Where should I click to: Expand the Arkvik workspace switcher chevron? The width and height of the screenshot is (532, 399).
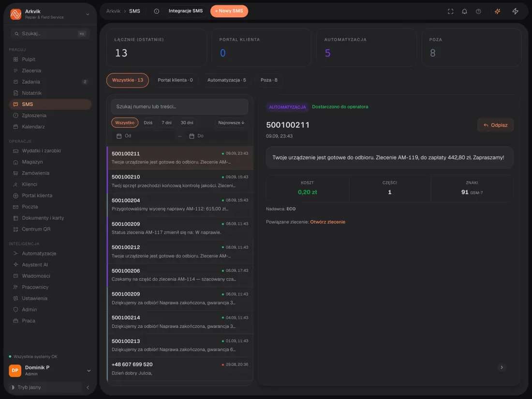point(88,14)
